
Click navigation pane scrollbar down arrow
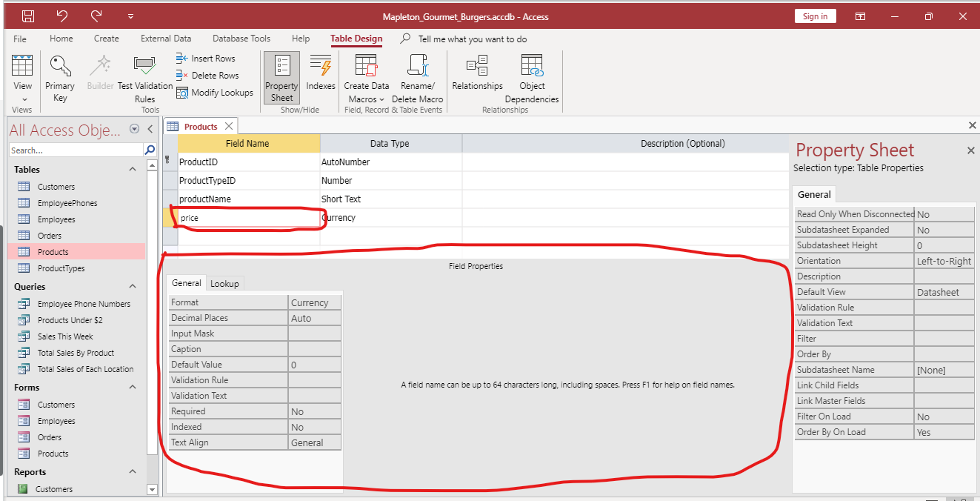click(153, 489)
